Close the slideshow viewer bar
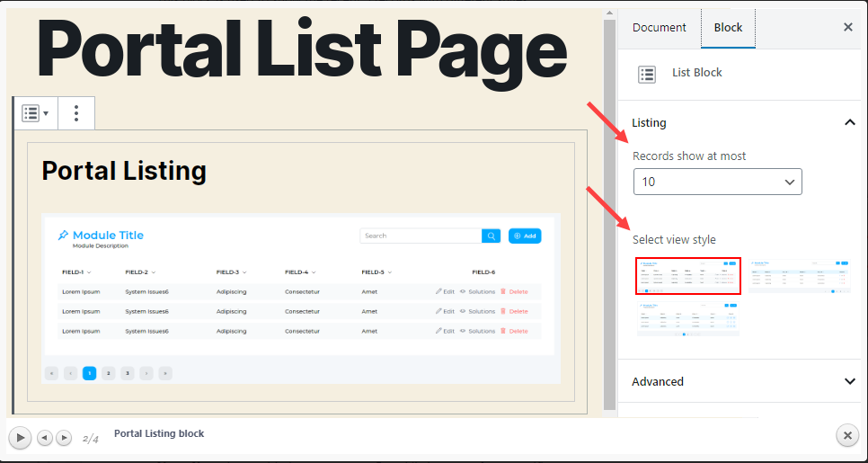Image resolution: width=868 pixels, height=463 pixels. click(847, 436)
